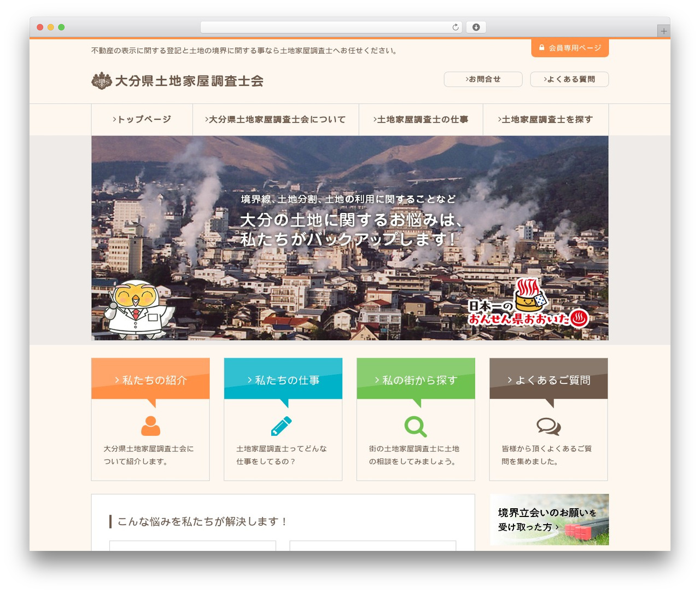Click the yellow macOS minimize window button

(x=50, y=27)
